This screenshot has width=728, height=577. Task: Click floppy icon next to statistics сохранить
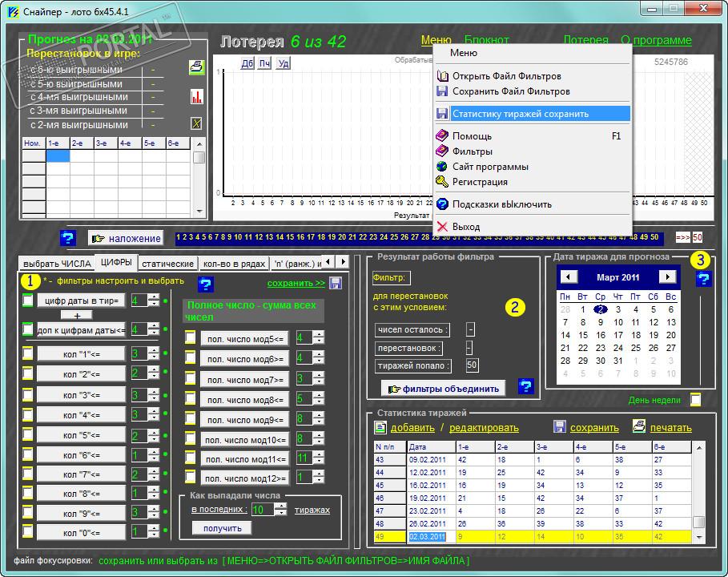[x=560, y=427]
